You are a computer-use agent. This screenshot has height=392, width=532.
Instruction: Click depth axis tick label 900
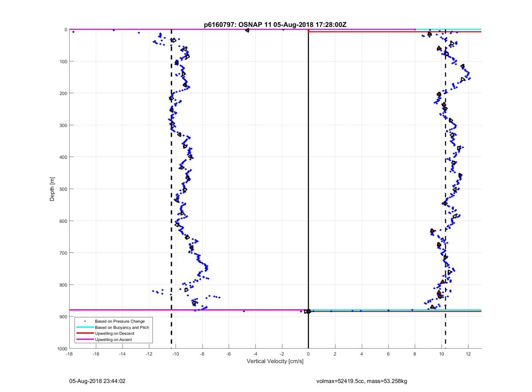tap(63, 317)
